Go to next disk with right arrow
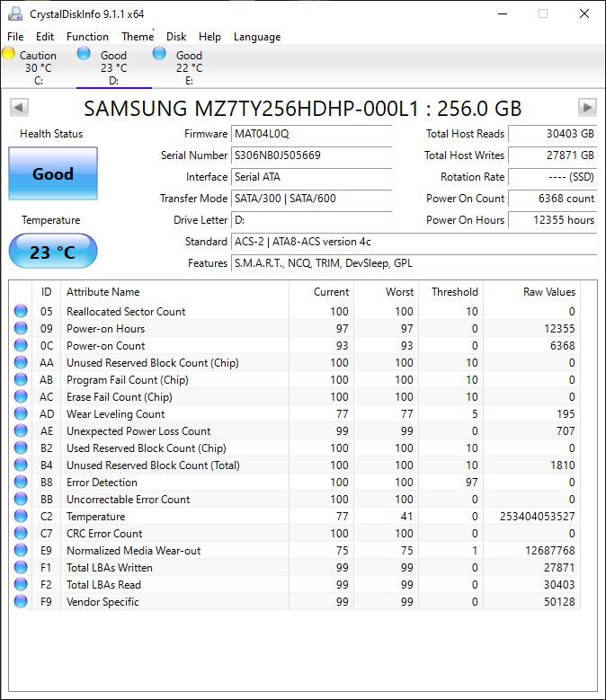The image size is (606, 700). point(587,108)
